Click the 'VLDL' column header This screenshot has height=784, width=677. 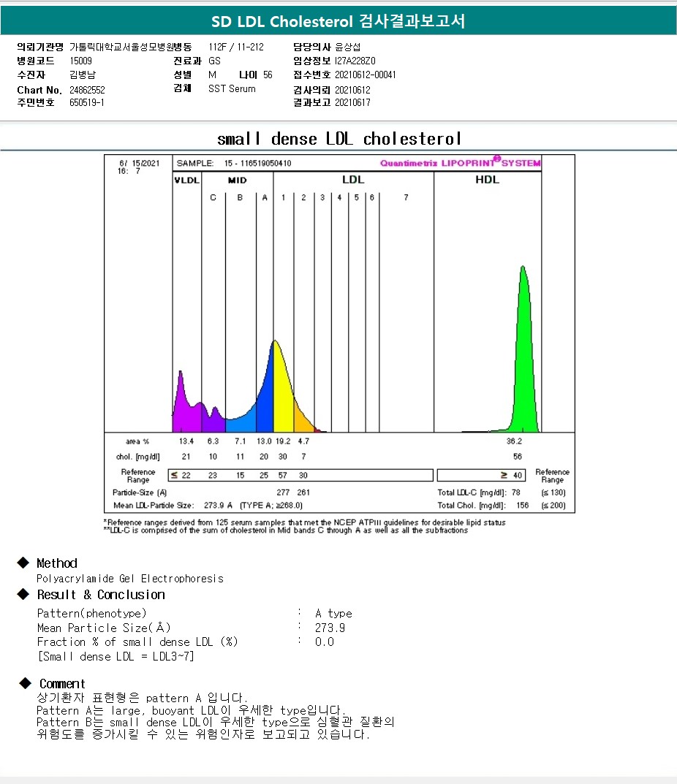coord(186,180)
